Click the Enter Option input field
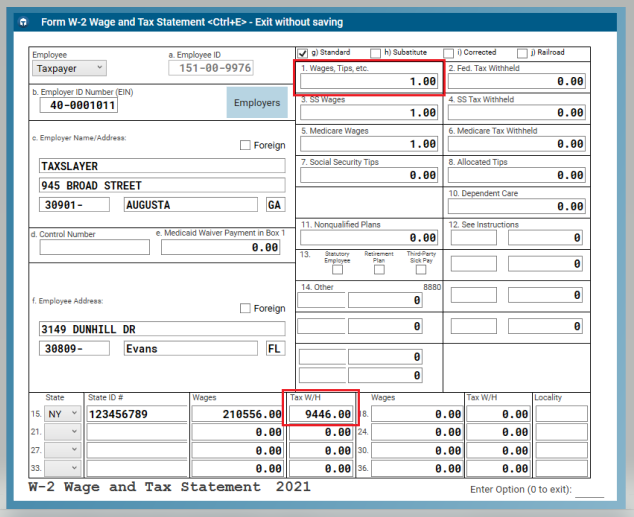The height and width of the screenshot is (517, 634). pos(590,490)
